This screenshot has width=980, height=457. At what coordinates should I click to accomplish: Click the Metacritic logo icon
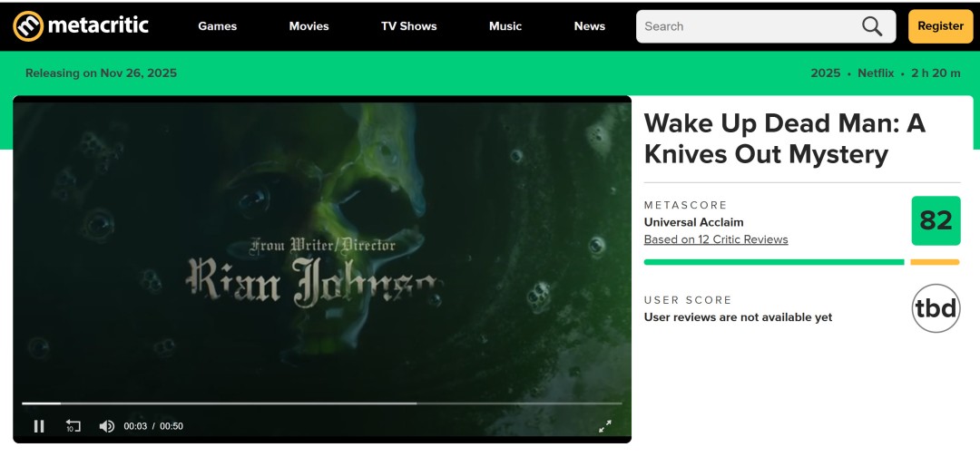pyautogui.click(x=27, y=26)
